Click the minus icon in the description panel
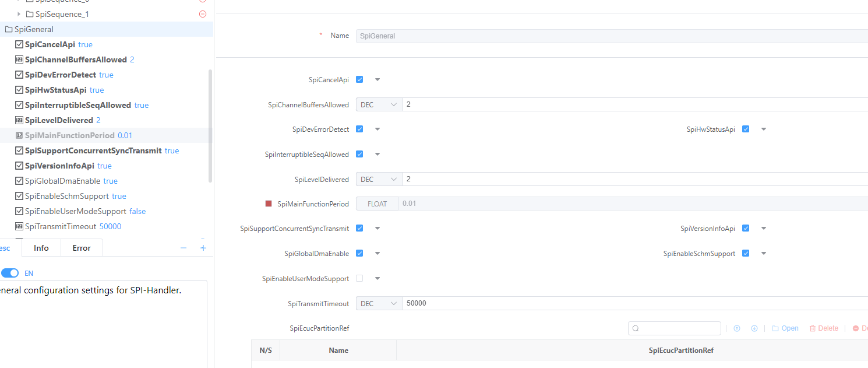The width and height of the screenshot is (868, 368). [x=184, y=248]
